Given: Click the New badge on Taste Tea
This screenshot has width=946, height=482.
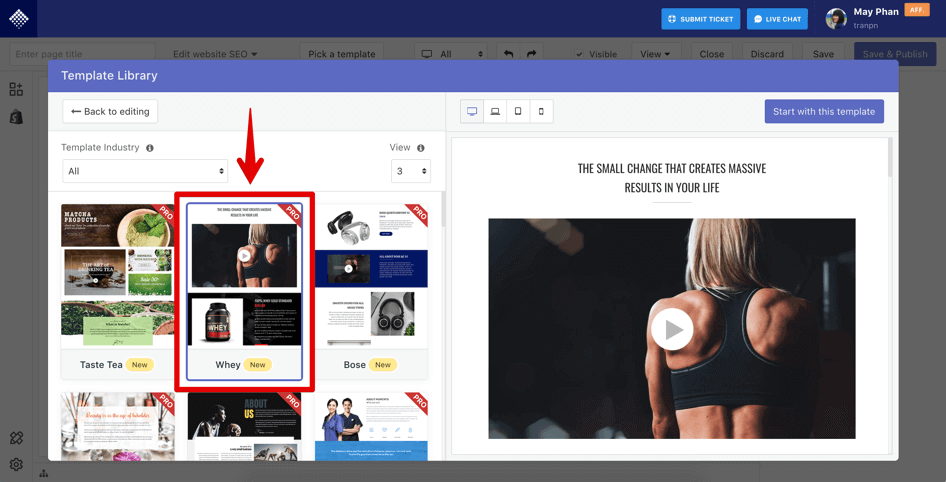Looking at the screenshot, I should 140,365.
